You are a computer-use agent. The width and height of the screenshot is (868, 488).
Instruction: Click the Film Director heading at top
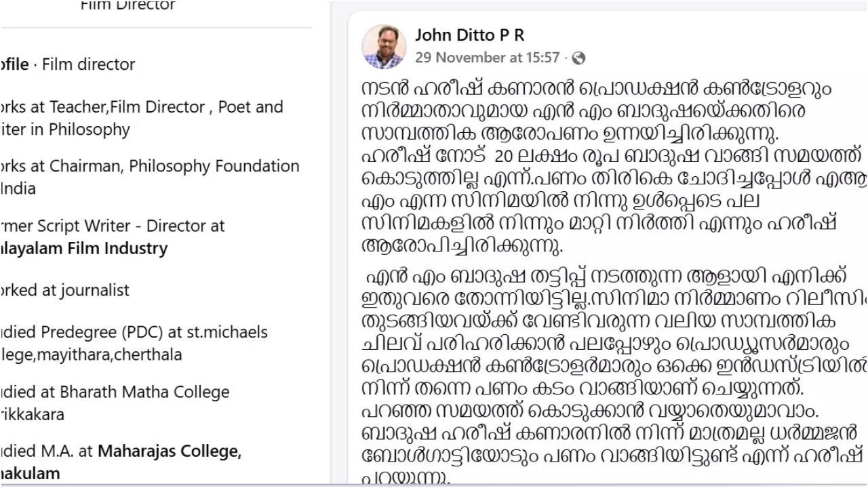tap(127, 6)
